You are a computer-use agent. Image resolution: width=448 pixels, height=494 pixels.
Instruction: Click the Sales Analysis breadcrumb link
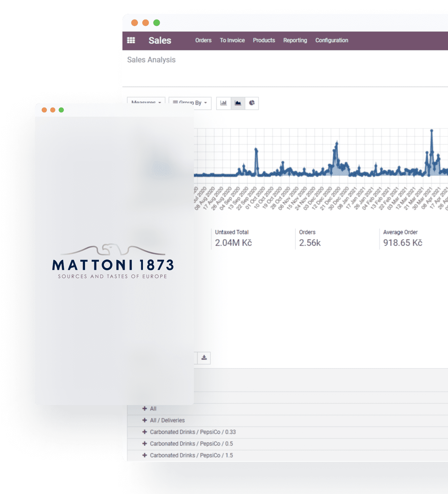click(x=152, y=60)
